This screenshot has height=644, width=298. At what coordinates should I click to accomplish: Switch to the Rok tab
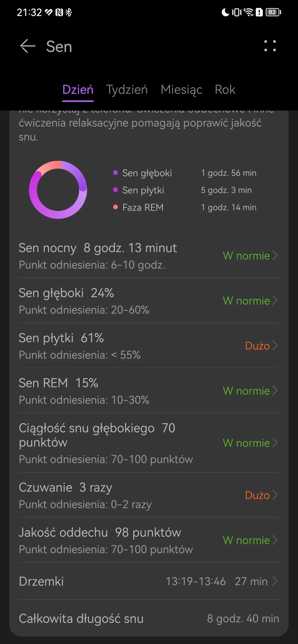tap(225, 90)
